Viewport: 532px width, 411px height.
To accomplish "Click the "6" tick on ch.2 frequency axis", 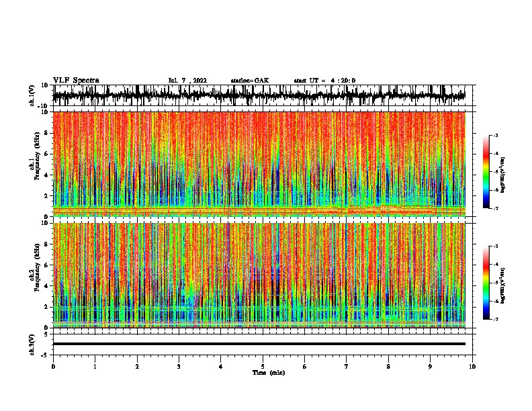I will pos(46,265).
